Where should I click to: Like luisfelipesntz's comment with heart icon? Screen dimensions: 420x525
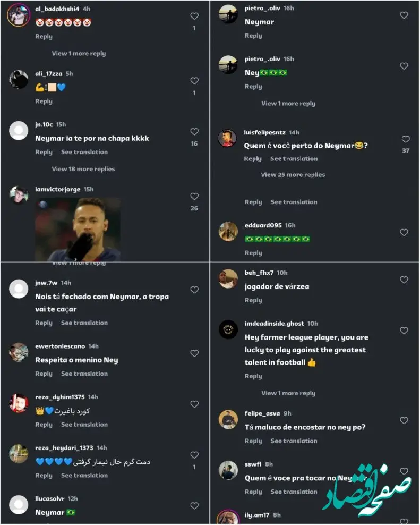[406, 139]
